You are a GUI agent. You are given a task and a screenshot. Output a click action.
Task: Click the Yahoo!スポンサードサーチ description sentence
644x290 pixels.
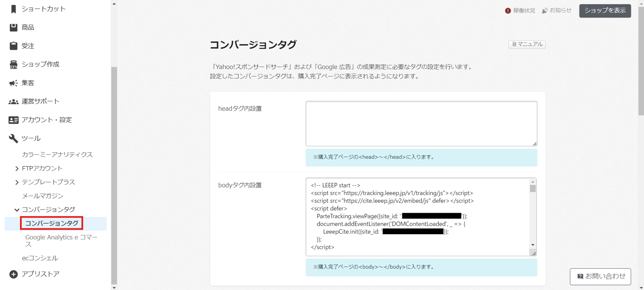342,67
